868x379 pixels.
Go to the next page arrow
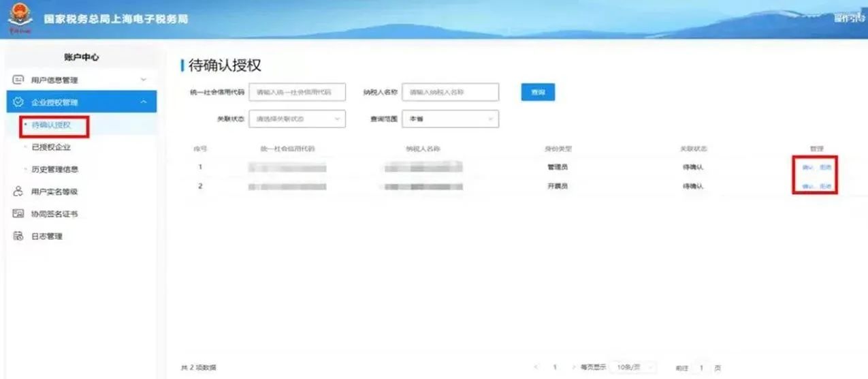tap(573, 367)
